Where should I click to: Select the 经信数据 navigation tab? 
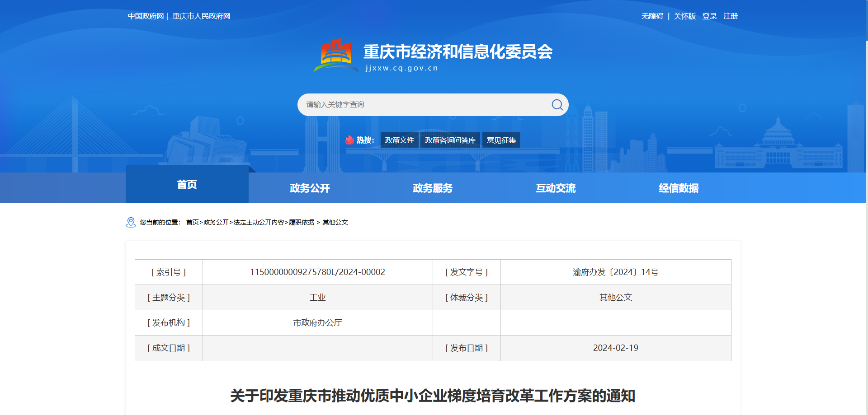coord(679,188)
